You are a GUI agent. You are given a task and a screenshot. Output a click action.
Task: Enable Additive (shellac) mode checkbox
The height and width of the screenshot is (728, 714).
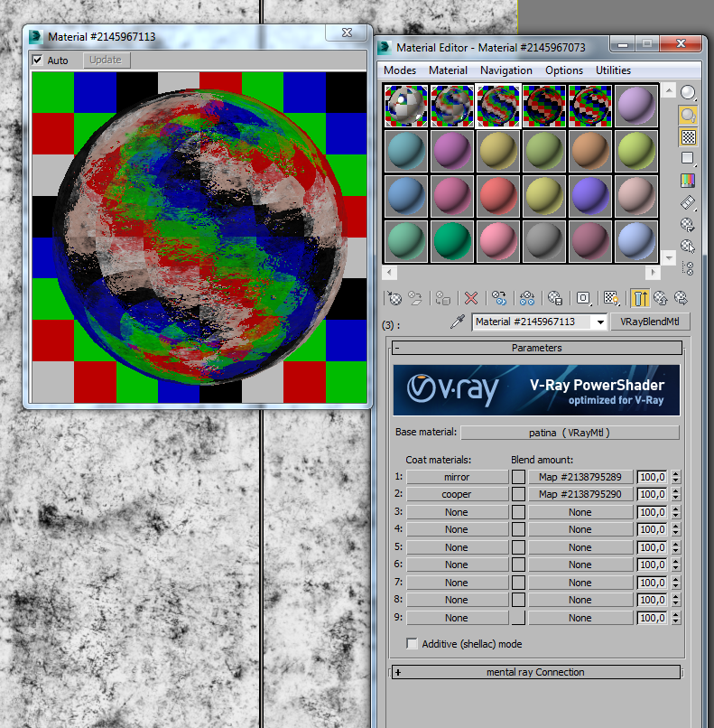click(x=412, y=643)
